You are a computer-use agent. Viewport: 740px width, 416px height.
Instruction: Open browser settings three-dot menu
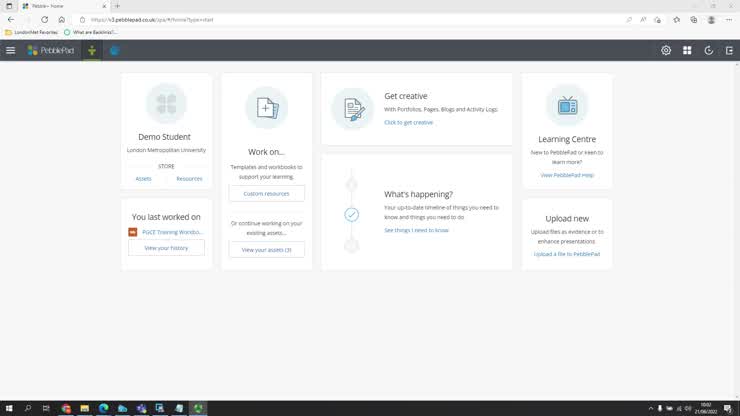point(729,20)
